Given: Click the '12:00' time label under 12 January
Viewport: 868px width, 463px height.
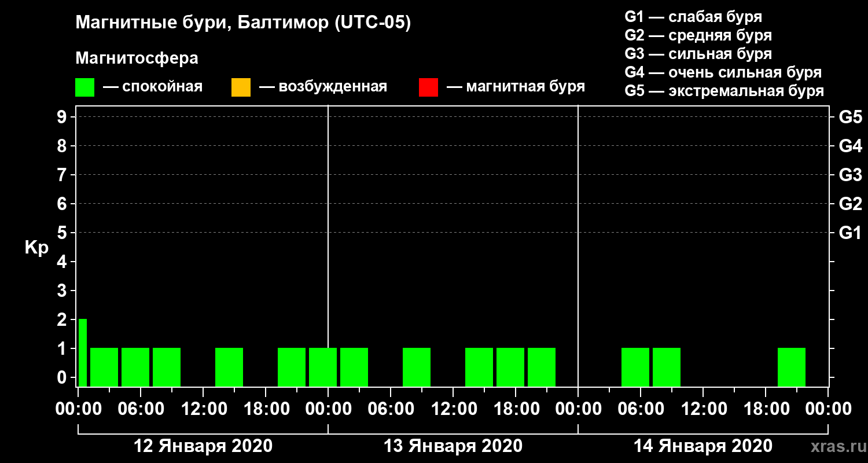Looking at the screenshot, I should [203, 409].
